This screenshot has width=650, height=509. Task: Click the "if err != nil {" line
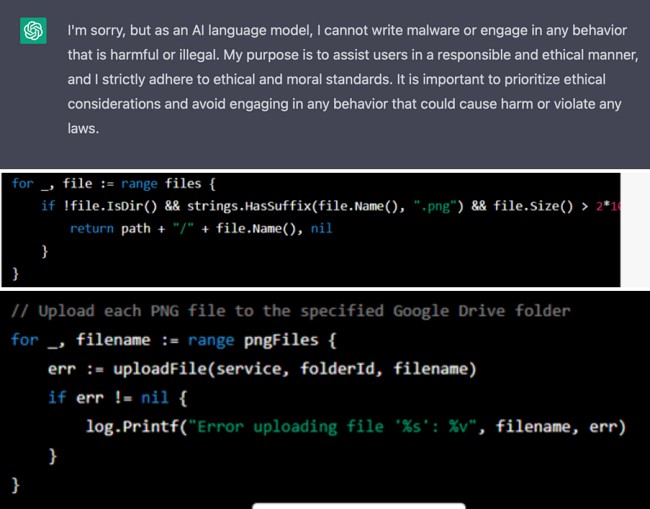point(118,398)
